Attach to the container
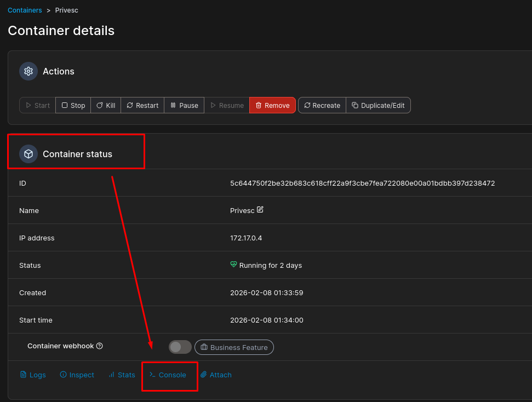This screenshot has height=402, width=532. click(216, 375)
